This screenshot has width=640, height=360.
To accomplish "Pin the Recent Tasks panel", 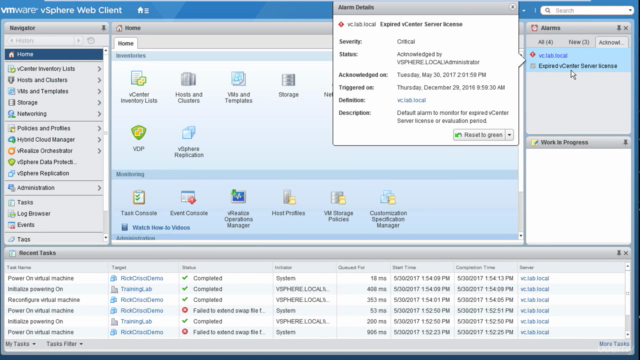I will tap(618, 253).
